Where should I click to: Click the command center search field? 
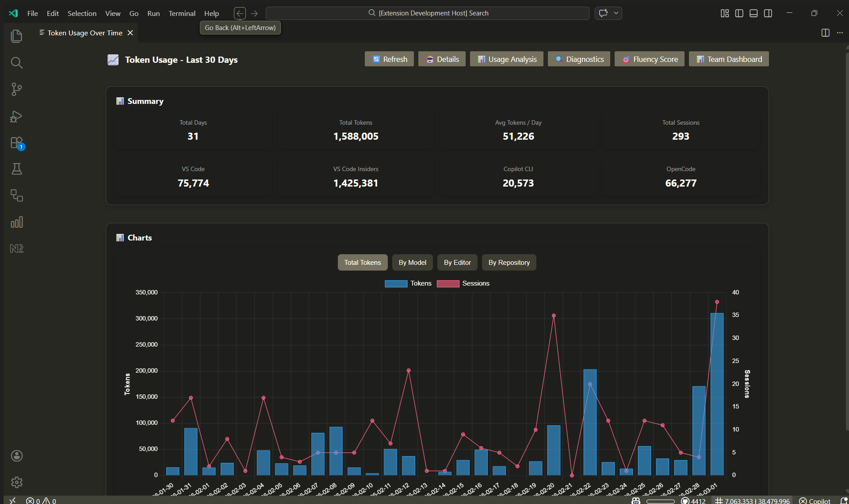[x=427, y=13]
